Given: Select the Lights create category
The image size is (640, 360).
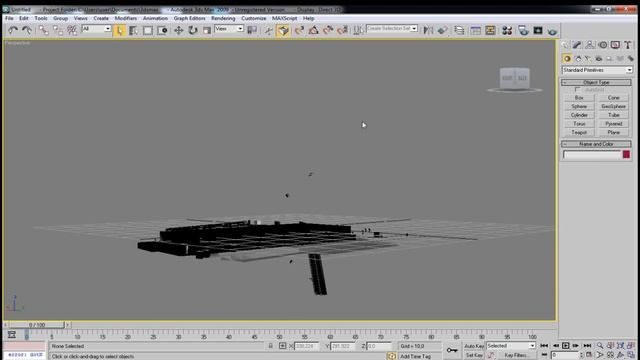Looking at the screenshot, I should pyautogui.click(x=588, y=59).
